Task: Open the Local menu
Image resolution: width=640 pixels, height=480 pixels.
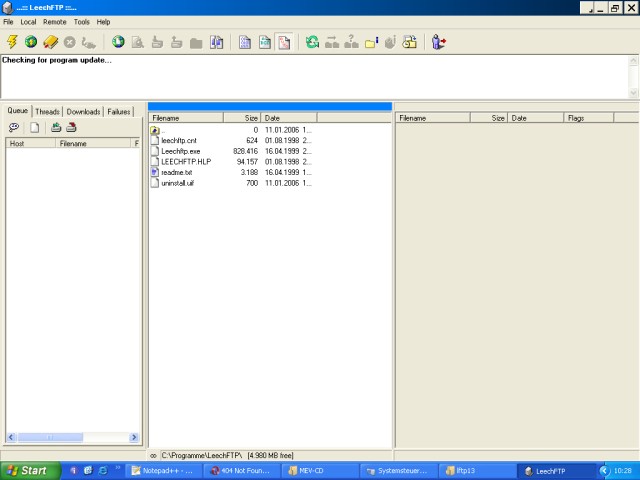Action: click(28, 22)
